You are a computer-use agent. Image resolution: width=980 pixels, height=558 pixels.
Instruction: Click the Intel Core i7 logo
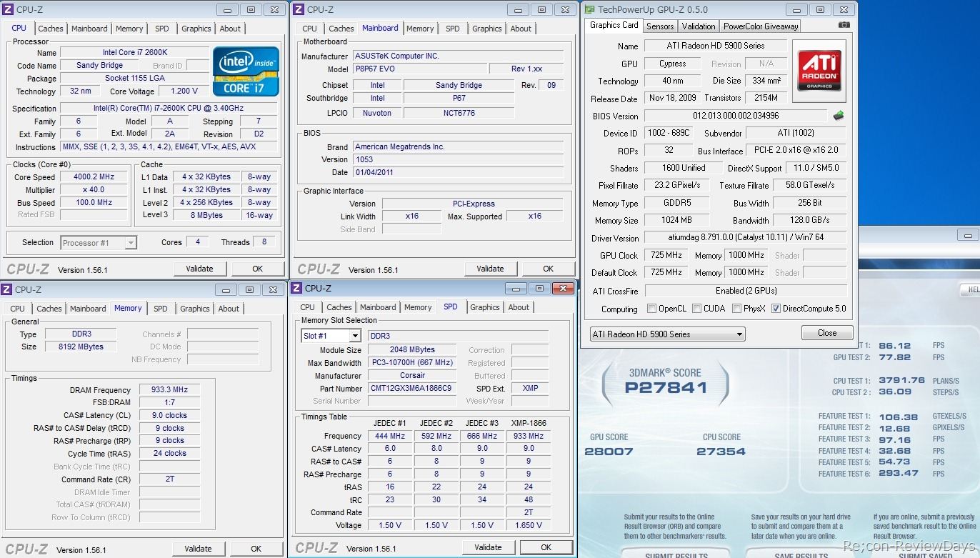click(246, 71)
